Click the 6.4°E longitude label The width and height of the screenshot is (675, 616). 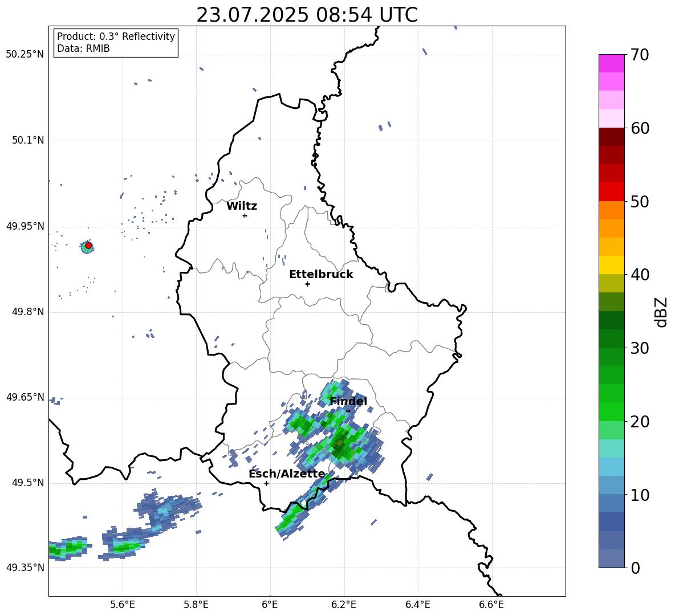[417, 605]
